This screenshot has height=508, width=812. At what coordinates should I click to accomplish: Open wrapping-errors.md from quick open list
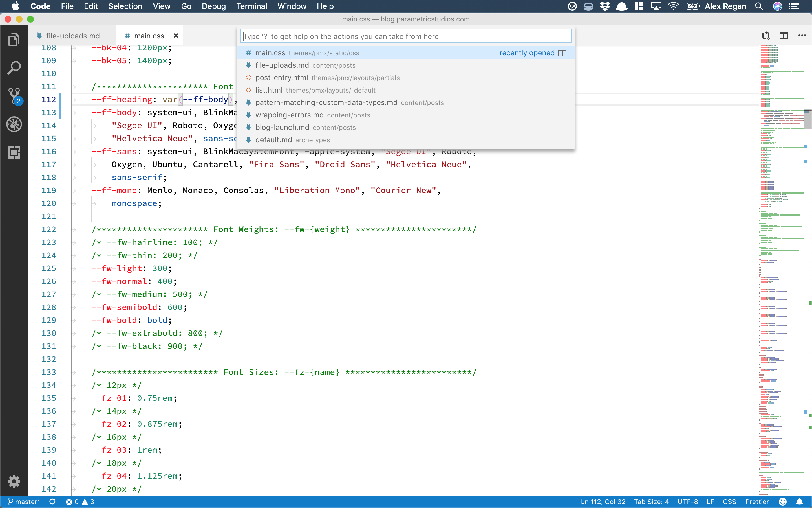[x=406, y=115]
